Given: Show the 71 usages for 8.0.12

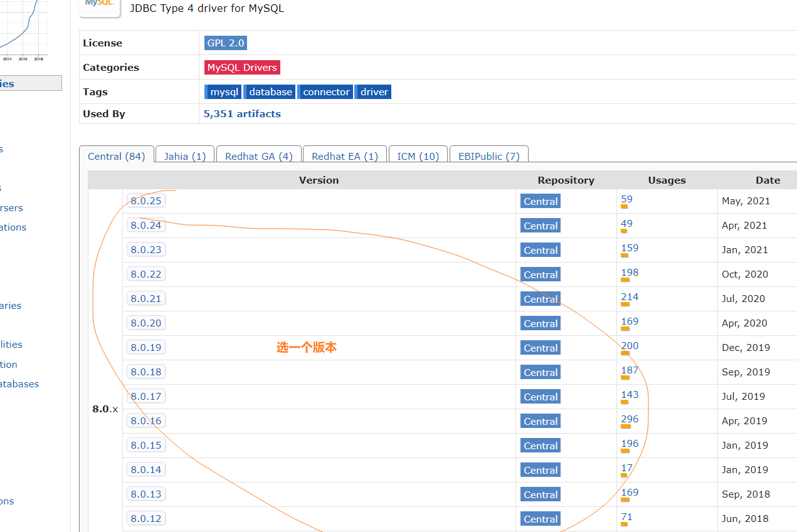Looking at the screenshot, I should (627, 517).
